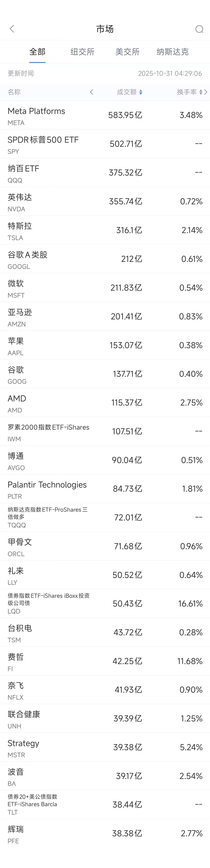Click the 名称 column header
The width and height of the screenshot is (210, 868).
point(14,92)
